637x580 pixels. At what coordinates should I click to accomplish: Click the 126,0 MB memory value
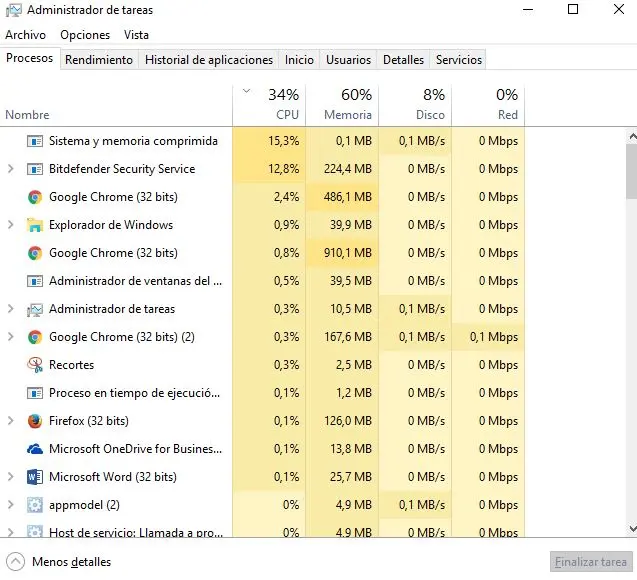pyautogui.click(x=348, y=421)
